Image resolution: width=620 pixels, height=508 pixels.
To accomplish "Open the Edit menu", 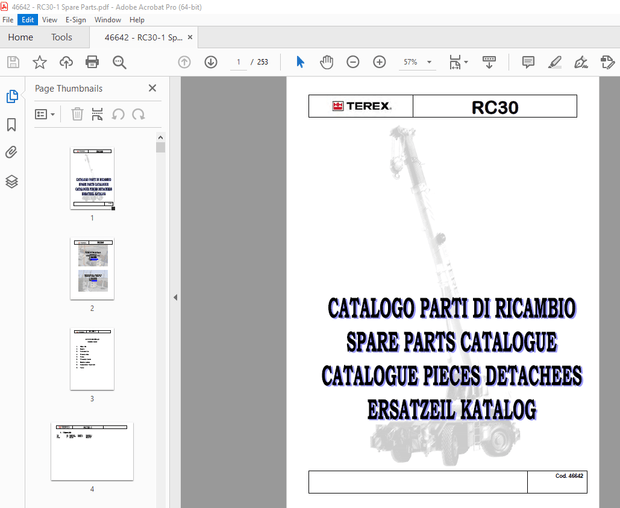I will click(x=28, y=20).
